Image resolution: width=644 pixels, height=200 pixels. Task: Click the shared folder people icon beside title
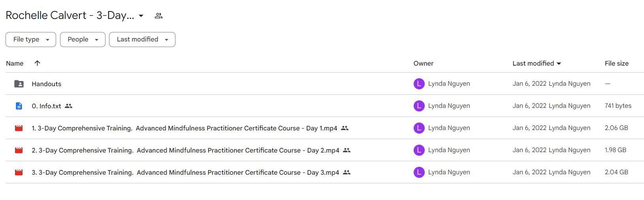click(158, 16)
